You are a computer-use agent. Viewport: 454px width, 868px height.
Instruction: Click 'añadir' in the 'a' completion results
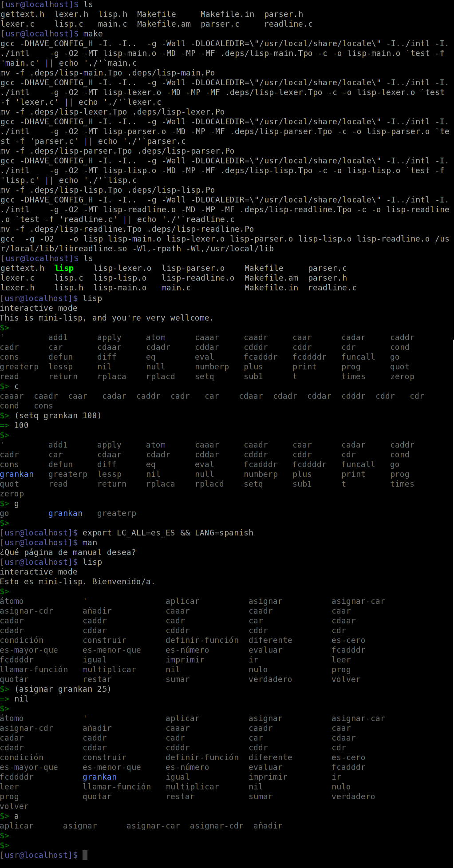[x=268, y=825]
